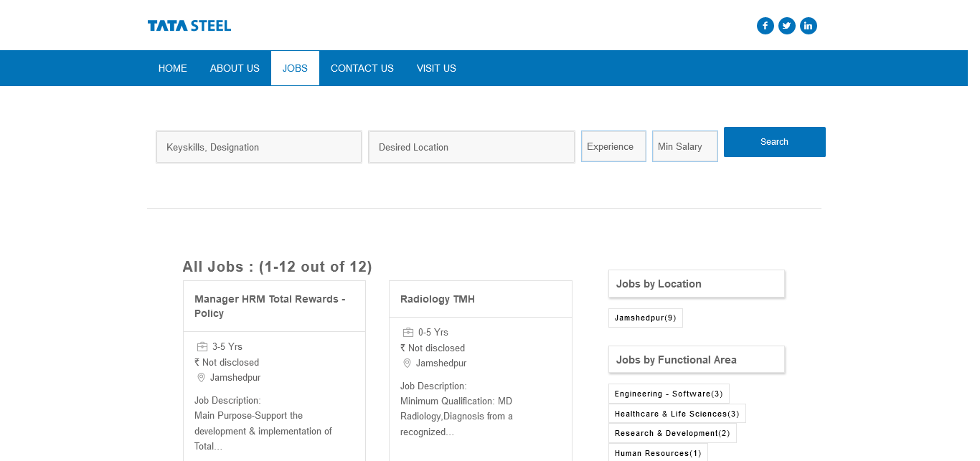Open the Contact Us page
980x461 pixels.
click(362, 68)
